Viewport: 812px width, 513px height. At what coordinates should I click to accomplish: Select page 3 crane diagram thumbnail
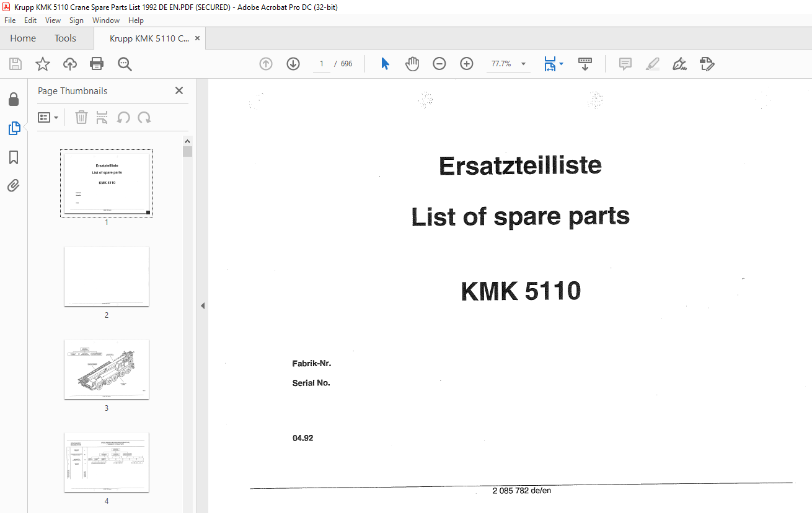click(107, 369)
